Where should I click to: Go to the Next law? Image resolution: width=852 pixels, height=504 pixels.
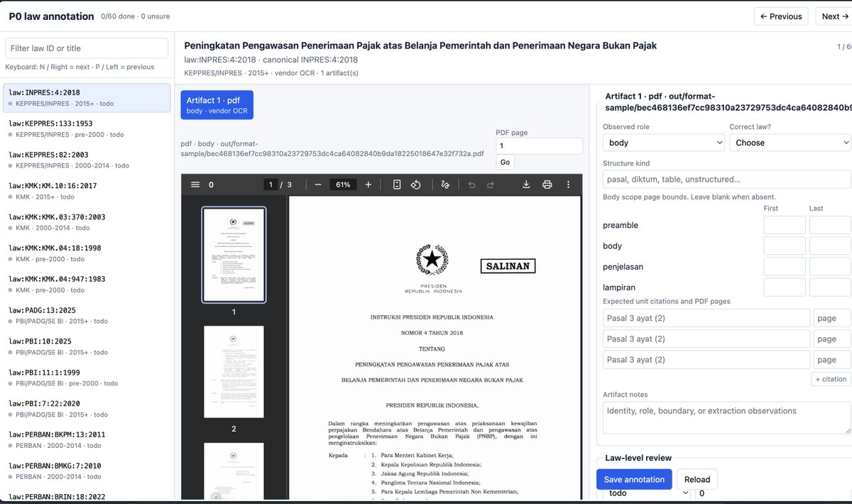pyautogui.click(x=834, y=16)
